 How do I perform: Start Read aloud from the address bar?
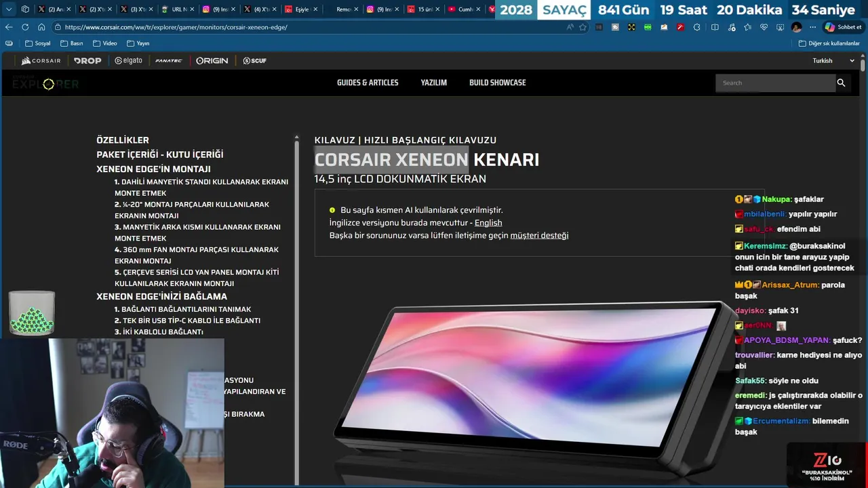click(570, 27)
